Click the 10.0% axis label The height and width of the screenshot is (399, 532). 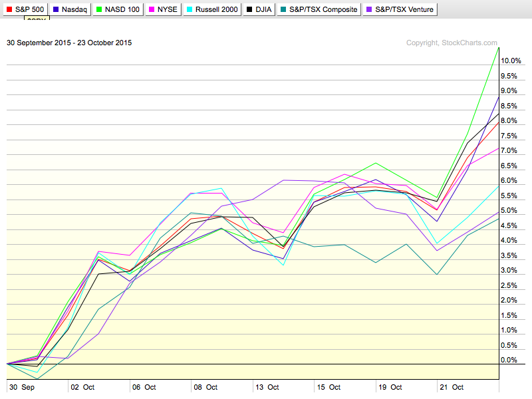[511, 61]
